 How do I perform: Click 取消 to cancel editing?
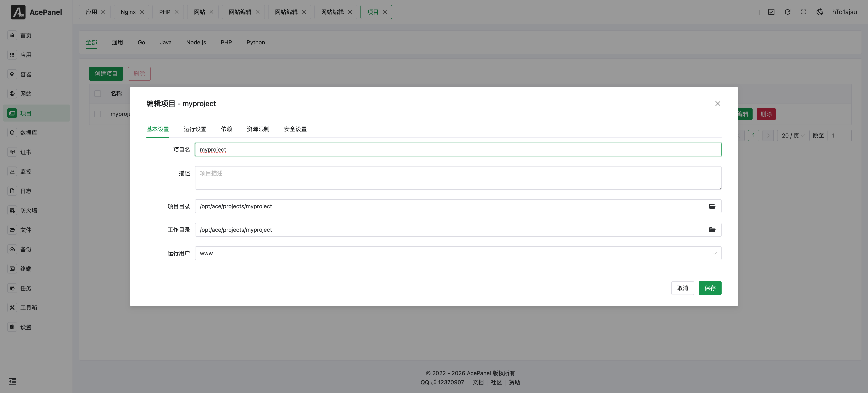[x=682, y=288]
